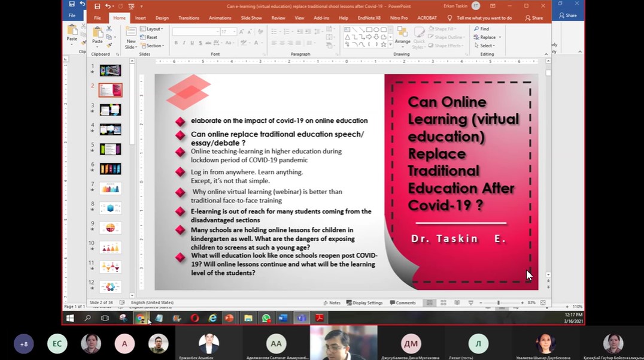Click the Ribbon Display Options icon

tap(493, 6)
